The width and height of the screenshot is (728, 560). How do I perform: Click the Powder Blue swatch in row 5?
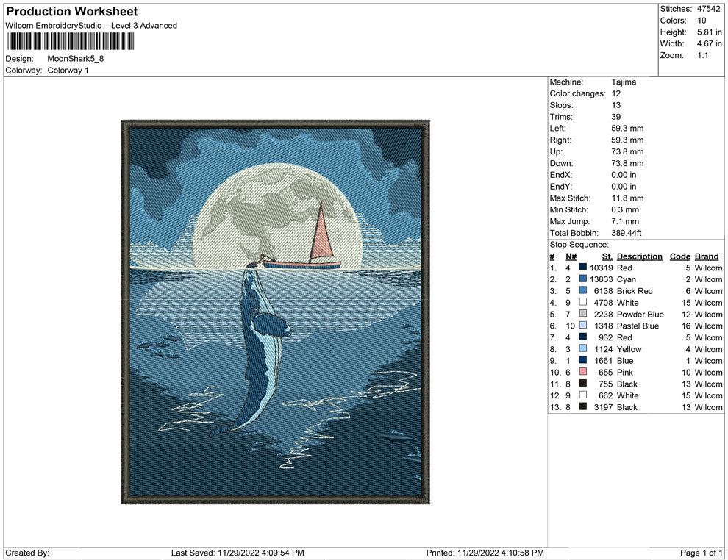pyautogui.click(x=582, y=314)
